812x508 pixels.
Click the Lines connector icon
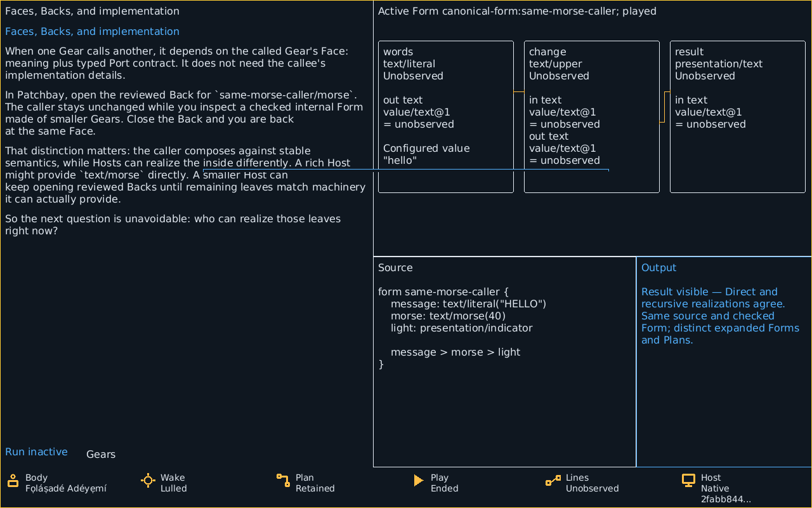[x=553, y=481]
